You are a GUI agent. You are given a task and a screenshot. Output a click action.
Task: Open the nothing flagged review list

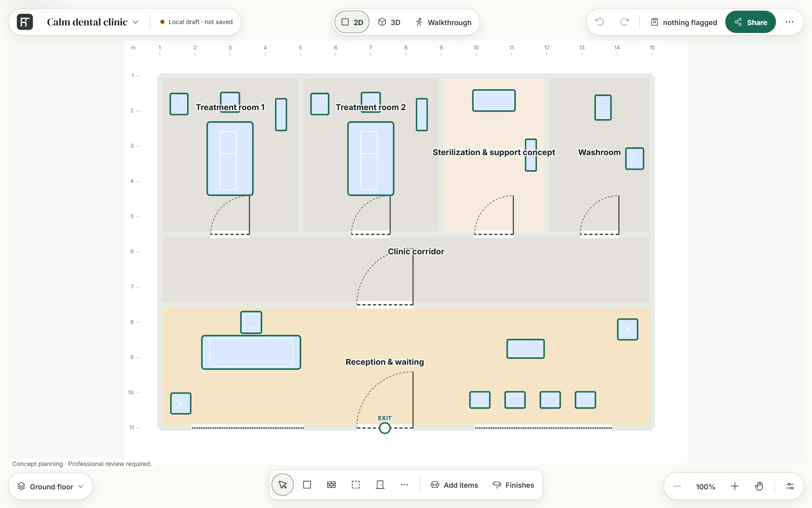tap(684, 22)
